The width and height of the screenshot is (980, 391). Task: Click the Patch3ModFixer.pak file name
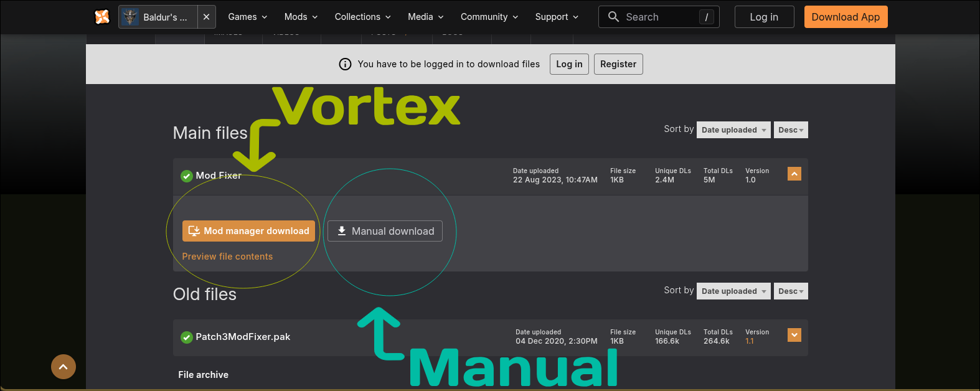243,337
